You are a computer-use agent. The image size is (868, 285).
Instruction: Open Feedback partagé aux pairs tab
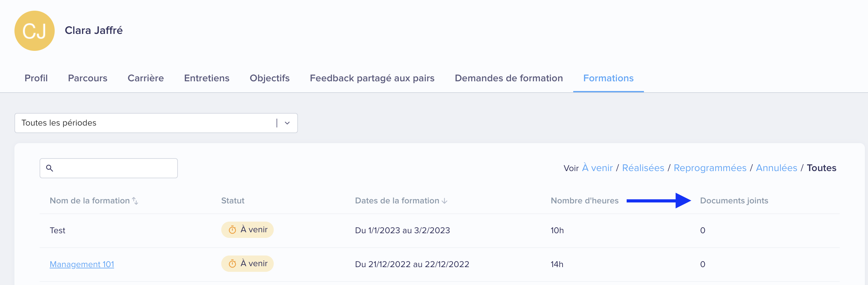point(372,78)
